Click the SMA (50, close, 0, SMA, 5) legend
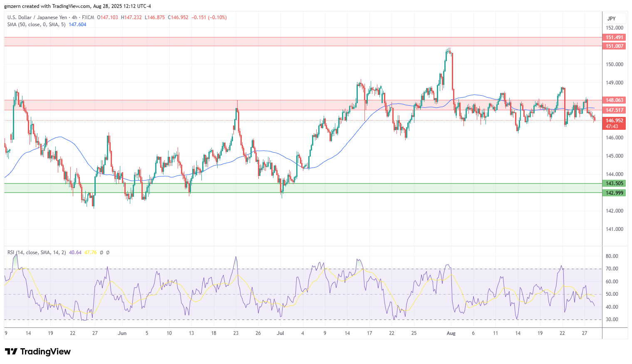Viewport: 632px width, 364px height. click(37, 25)
